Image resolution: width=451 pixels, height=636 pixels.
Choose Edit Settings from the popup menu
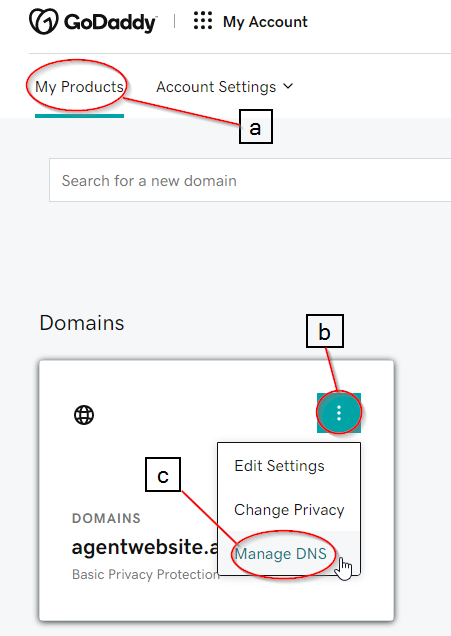(279, 466)
